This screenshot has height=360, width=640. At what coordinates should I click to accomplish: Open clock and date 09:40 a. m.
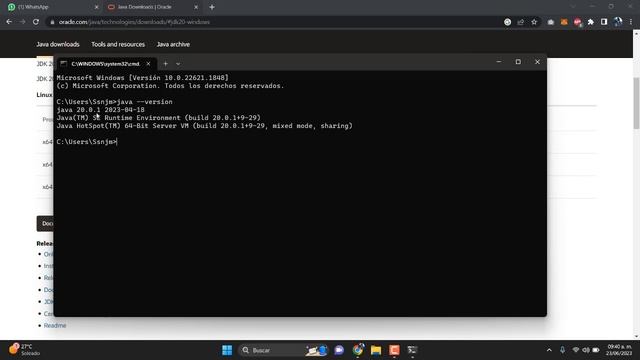click(x=619, y=350)
